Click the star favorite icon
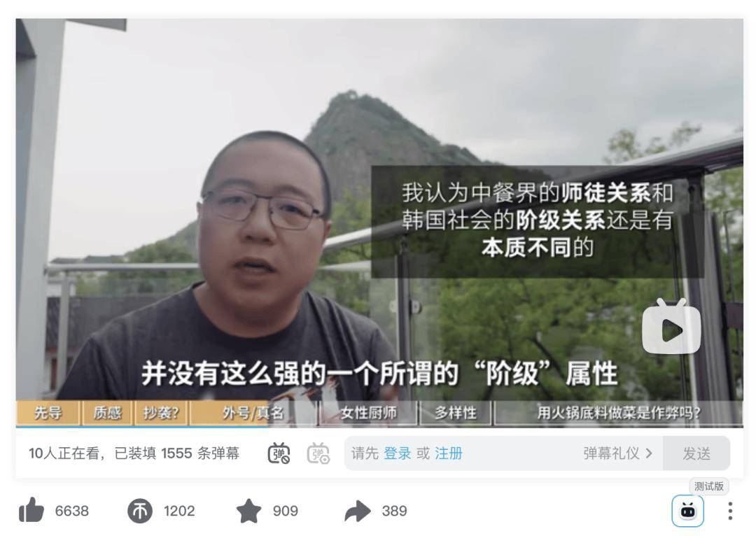Viewport: 756px width, 536px height. coord(248,510)
